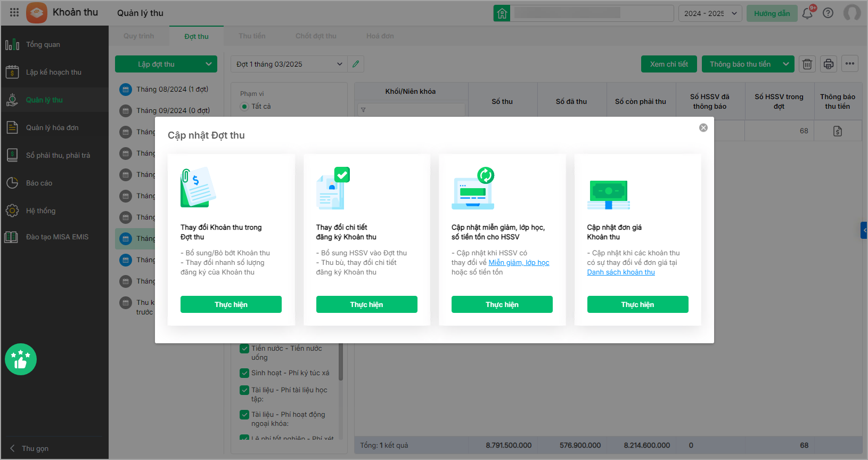
Task: Open the three-dots more options button
Action: pos(850,64)
